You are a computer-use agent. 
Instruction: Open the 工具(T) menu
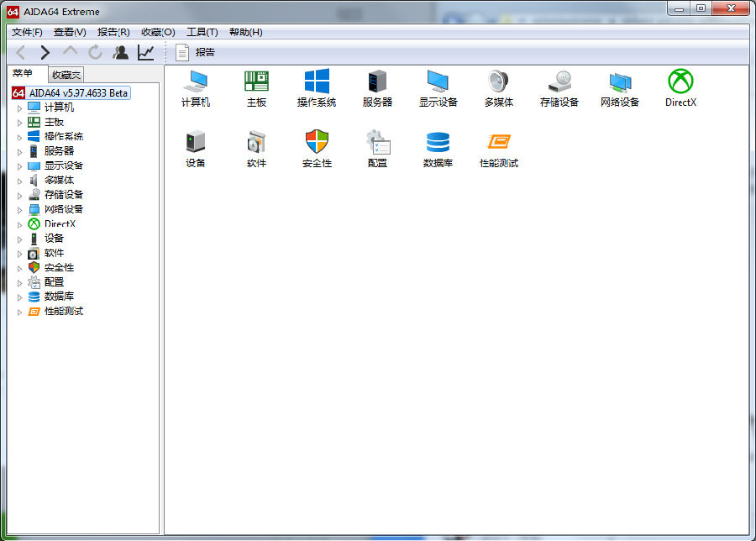point(202,32)
